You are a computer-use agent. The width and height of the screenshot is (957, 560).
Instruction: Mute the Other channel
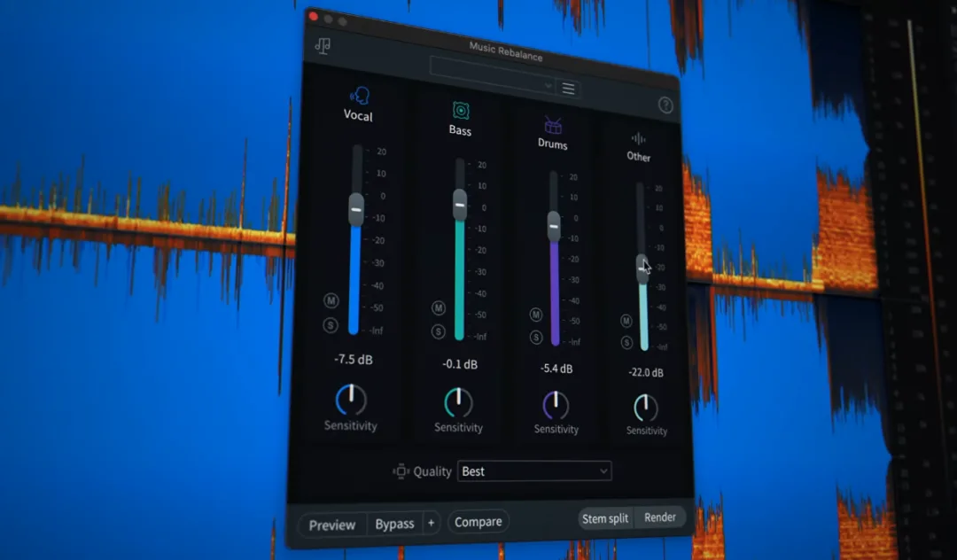pos(626,320)
